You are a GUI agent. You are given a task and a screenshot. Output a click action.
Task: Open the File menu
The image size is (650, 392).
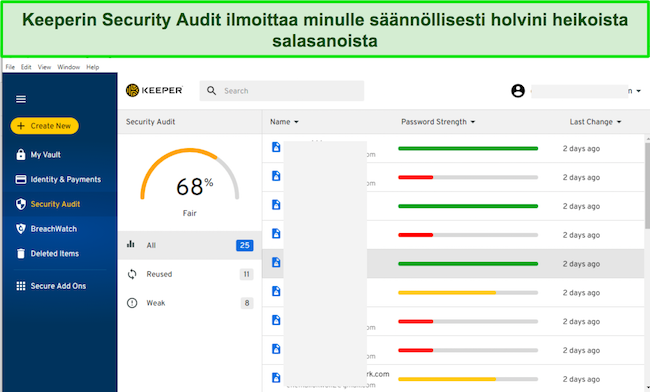coord(10,67)
